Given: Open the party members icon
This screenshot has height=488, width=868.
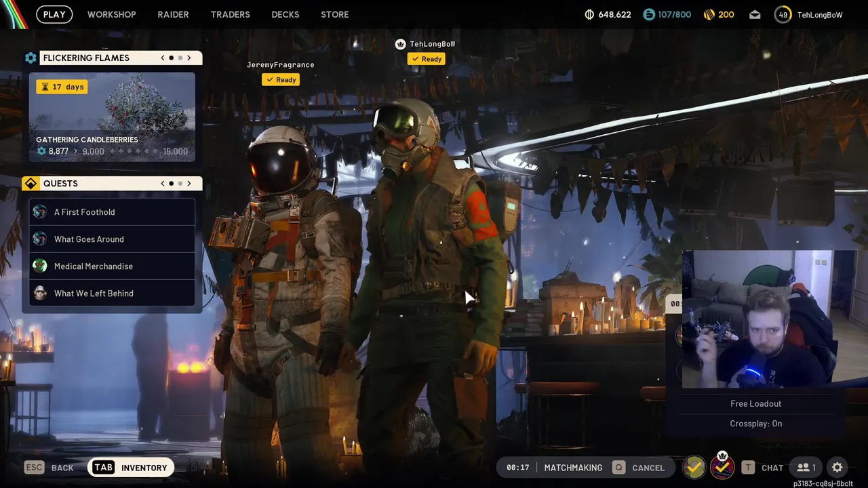Looking at the screenshot, I should tap(806, 468).
